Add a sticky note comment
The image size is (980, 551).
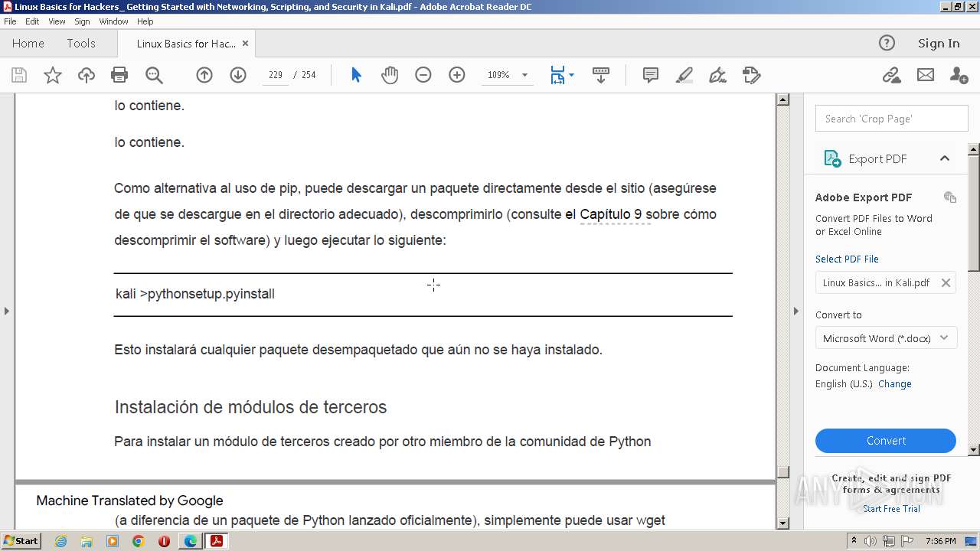click(651, 75)
